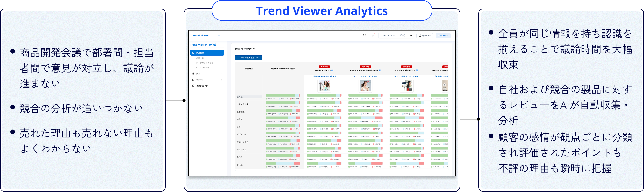Open the 設定 sidebar menu
The width and height of the screenshot is (644, 192).
click(x=207, y=74)
